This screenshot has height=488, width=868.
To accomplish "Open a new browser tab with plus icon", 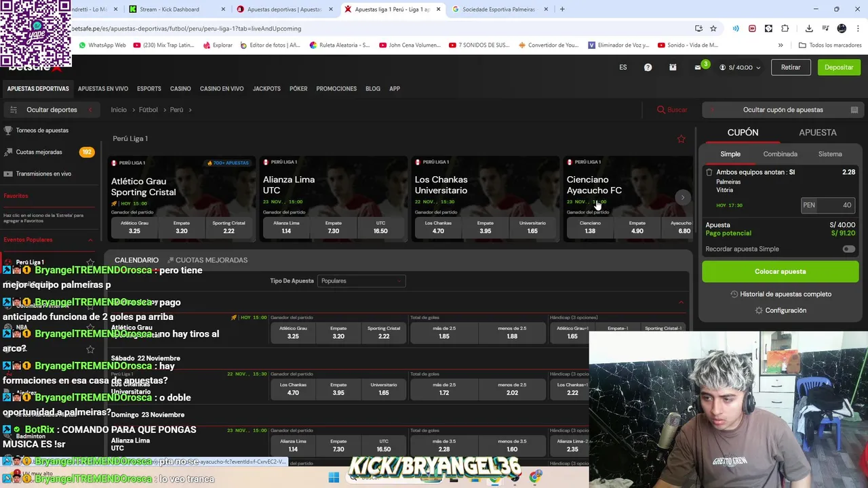I will coord(562,9).
